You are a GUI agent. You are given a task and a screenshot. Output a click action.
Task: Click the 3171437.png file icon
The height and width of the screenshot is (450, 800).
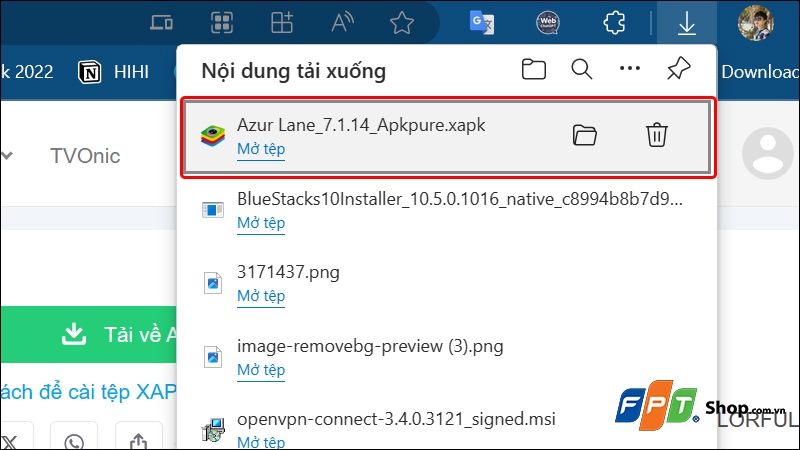click(x=213, y=283)
